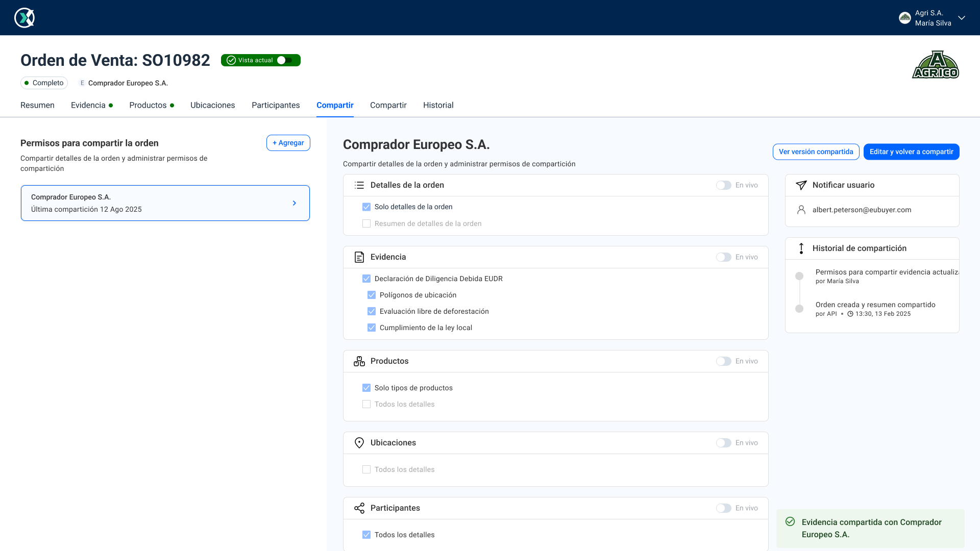Click the Evidencia document icon
The image size is (980, 551).
tap(359, 257)
